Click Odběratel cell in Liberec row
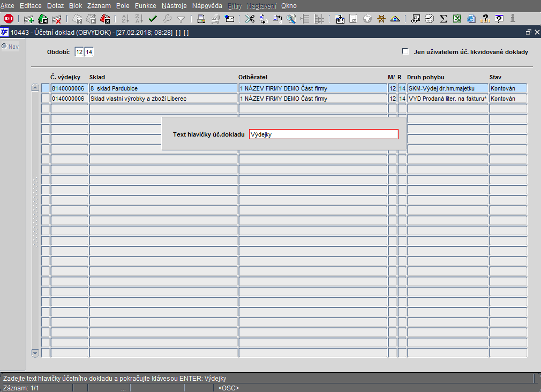This screenshot has width=541, height=392. click(313, 99)
